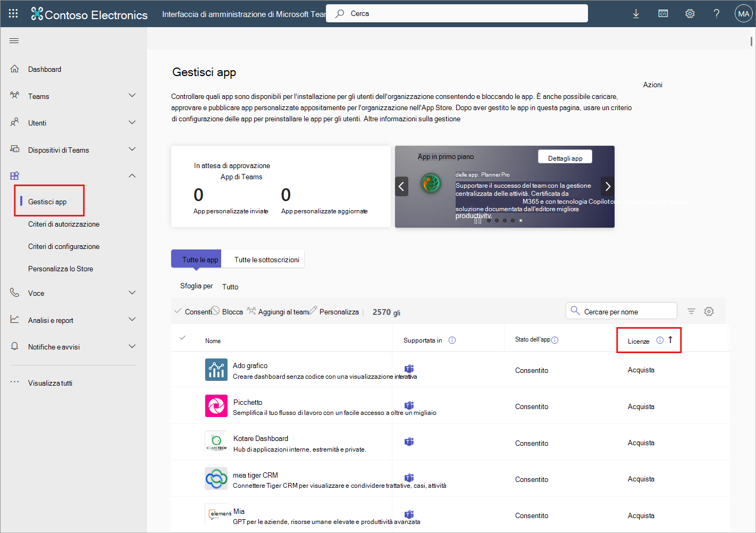Click Personalizza in the table toolbar
The width and height of the screenshot is (756, 533).
[x=334, y=312]
